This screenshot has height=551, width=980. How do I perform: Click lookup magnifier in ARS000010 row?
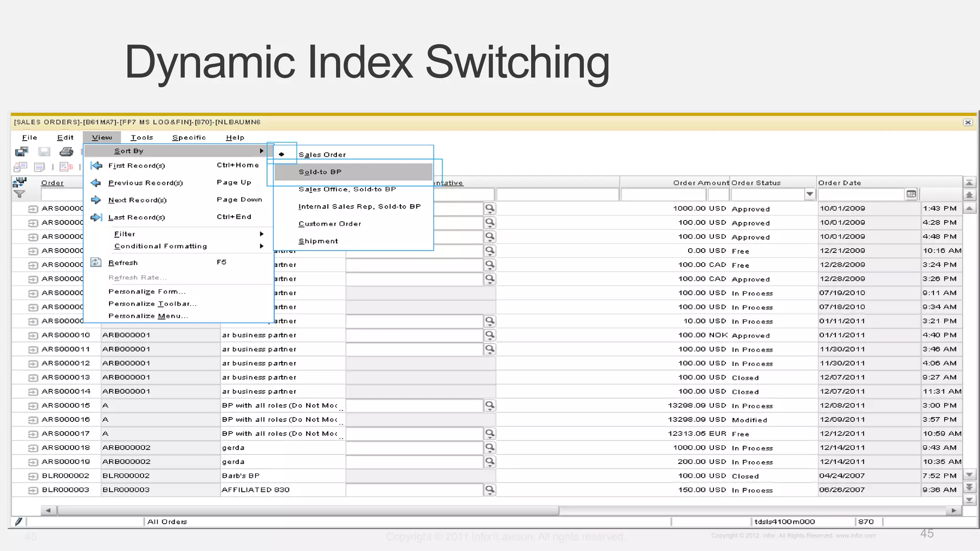(x=490, y=335)
